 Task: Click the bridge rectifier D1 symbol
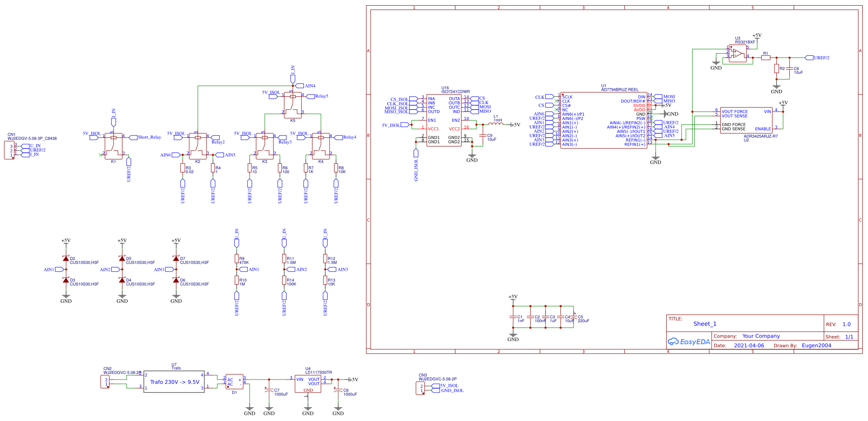tap(235, 382)
